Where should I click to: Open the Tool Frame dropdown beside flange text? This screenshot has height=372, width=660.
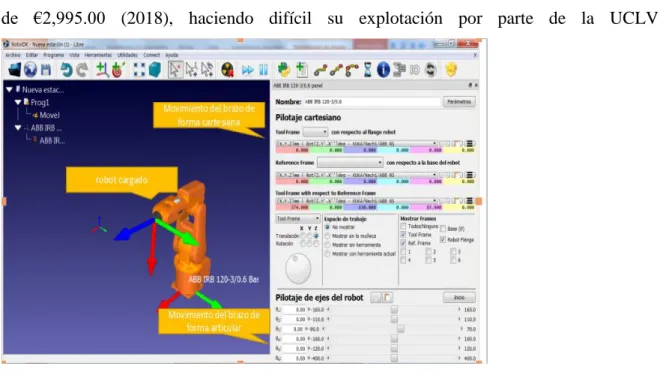[315, 132]
